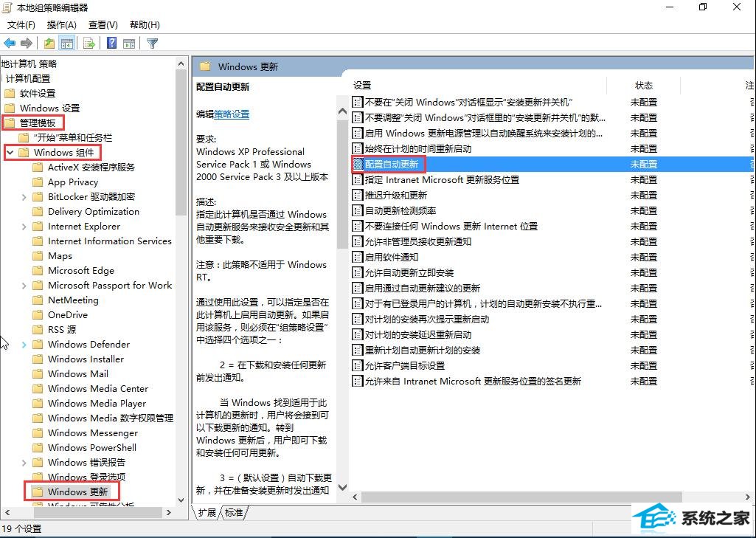
Task: Expand the Windows Defender tree node
Action: (x=24, y=345)
